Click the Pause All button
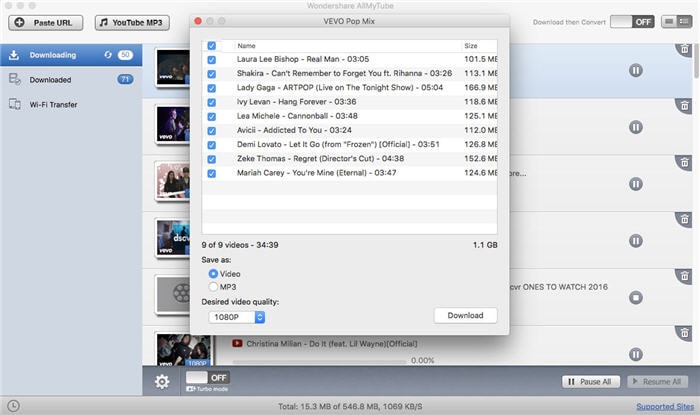This screenshot has height=415, width=700. (x=591, y=382)
